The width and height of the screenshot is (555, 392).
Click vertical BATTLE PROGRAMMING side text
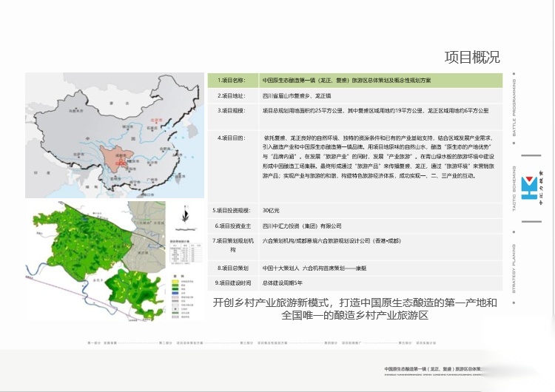point(514,107)
